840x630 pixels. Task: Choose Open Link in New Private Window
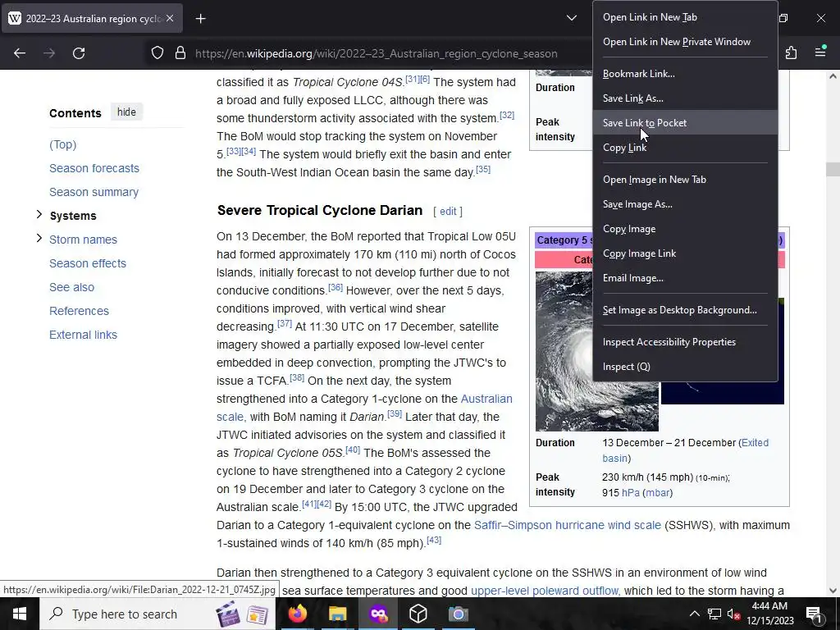point(685,42)
